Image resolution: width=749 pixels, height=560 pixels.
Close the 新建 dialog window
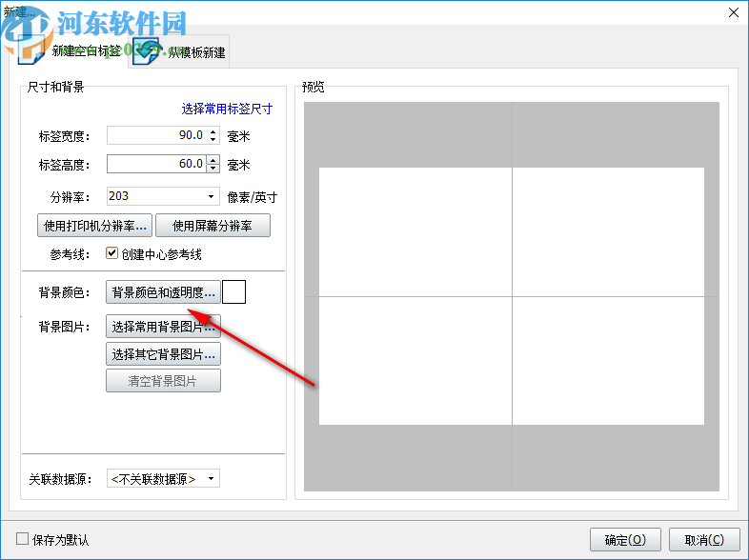[x=734, y=12]
